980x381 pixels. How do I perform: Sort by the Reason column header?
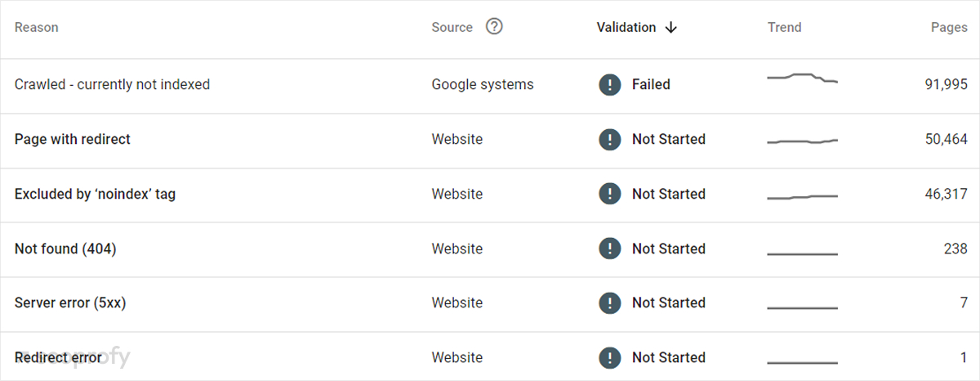[37, 27]
